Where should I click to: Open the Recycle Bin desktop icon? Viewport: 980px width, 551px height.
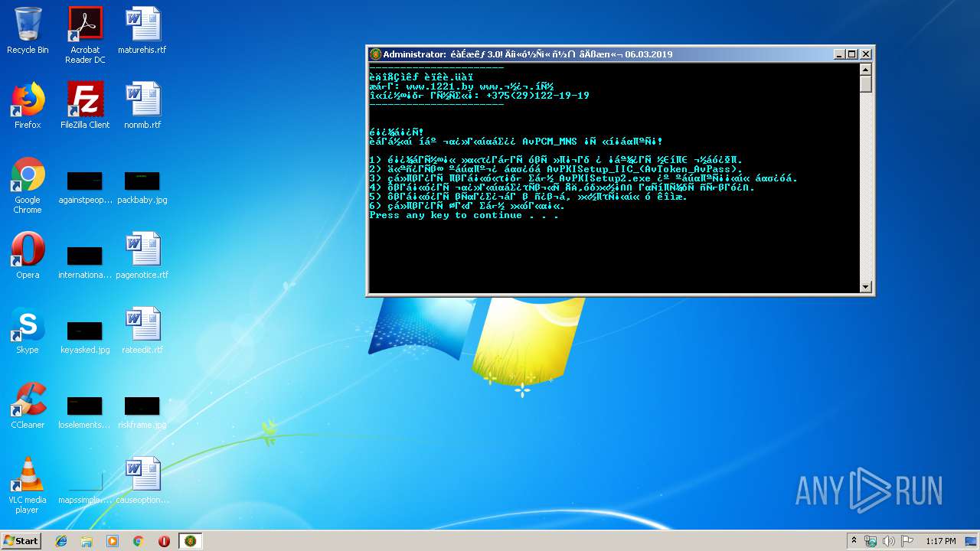coord(28,31)
